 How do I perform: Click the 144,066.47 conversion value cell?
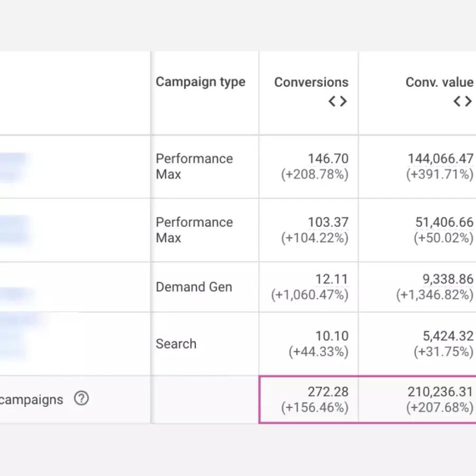440,159
